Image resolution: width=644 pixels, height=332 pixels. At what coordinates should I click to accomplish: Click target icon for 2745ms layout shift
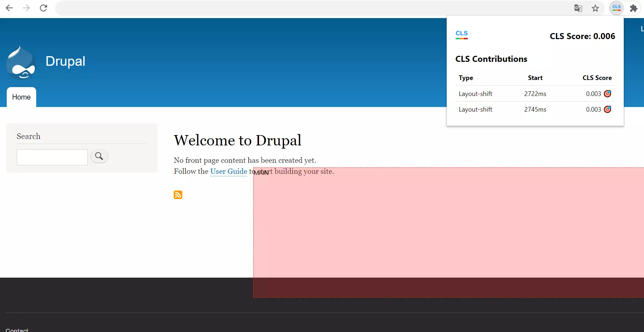607,109
